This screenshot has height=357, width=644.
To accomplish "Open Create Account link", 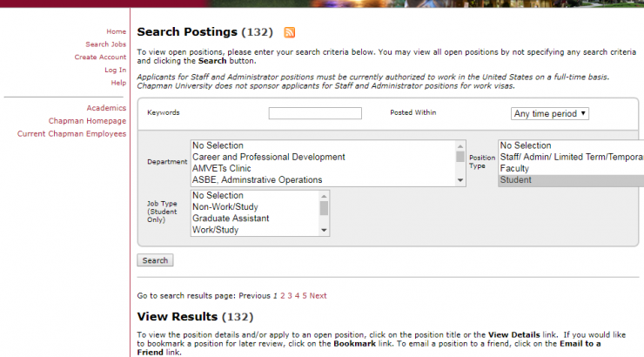I will 100,57.
